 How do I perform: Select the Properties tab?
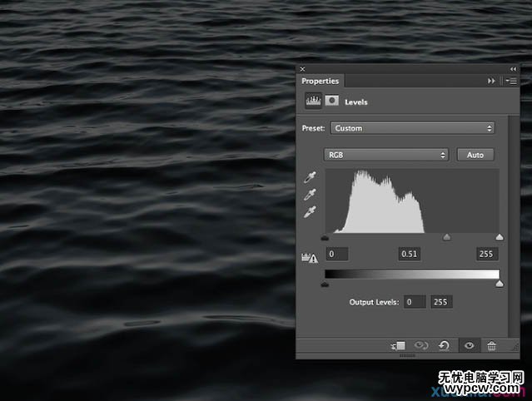pyautogui.click(x=321, y=81)
